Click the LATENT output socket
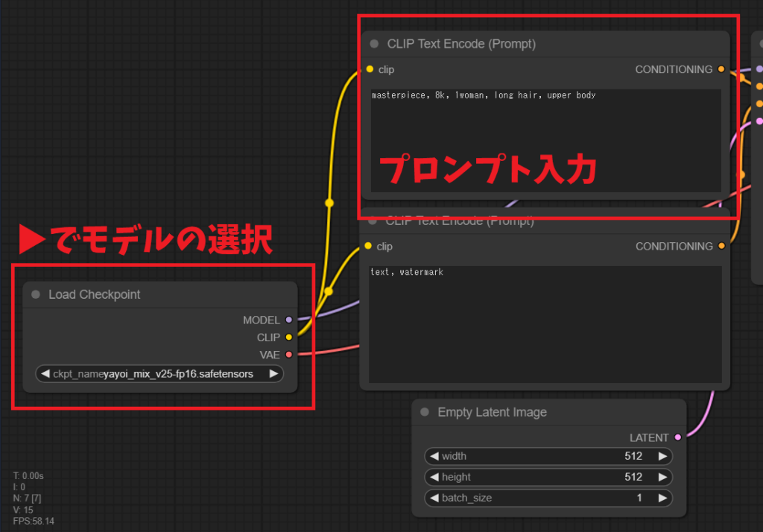 coord(677,437)
